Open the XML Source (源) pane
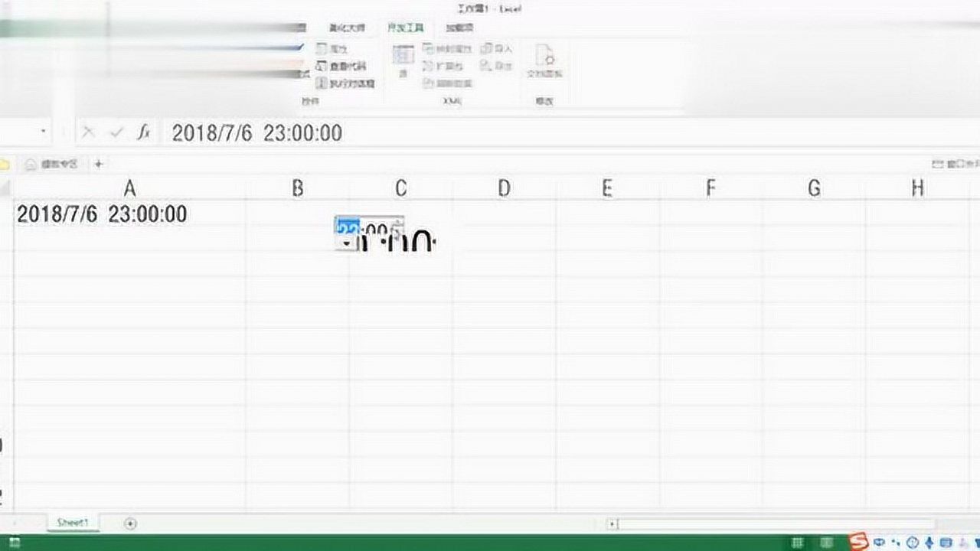The height and width of the screenshot is (551, 980). (403, 61)
